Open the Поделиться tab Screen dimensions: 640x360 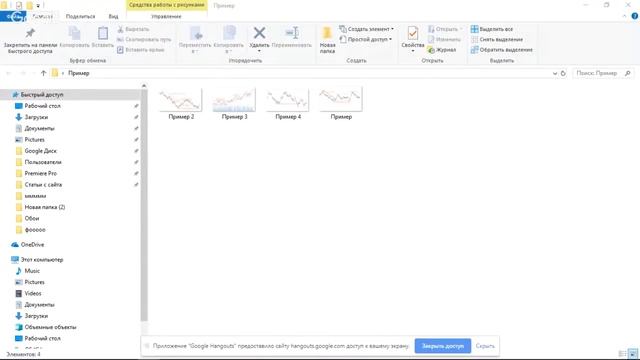(80, 16)
